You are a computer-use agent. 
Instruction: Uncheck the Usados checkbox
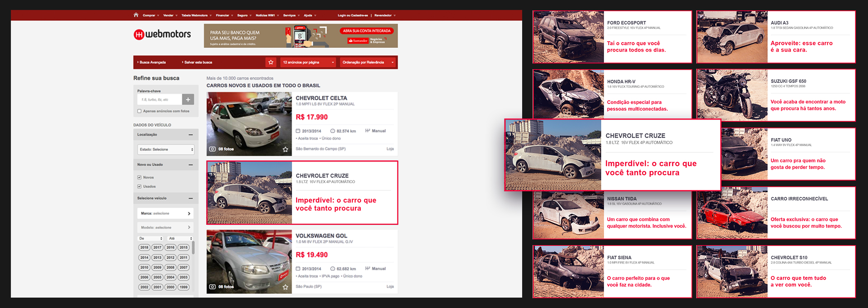[x=139, y=186]
